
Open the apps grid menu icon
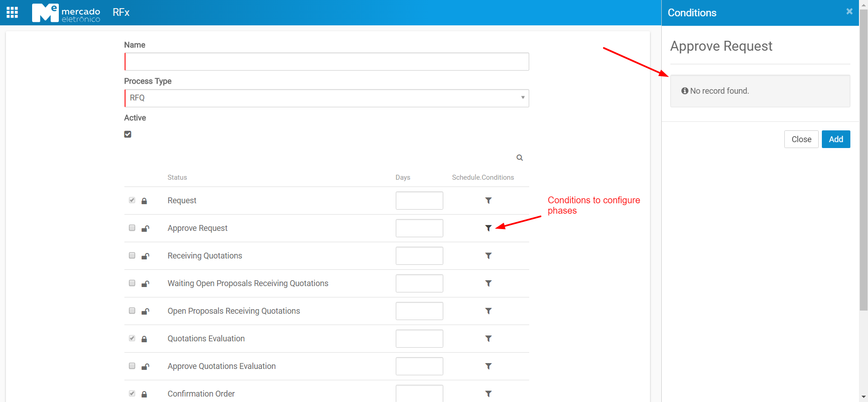point(12,12)
